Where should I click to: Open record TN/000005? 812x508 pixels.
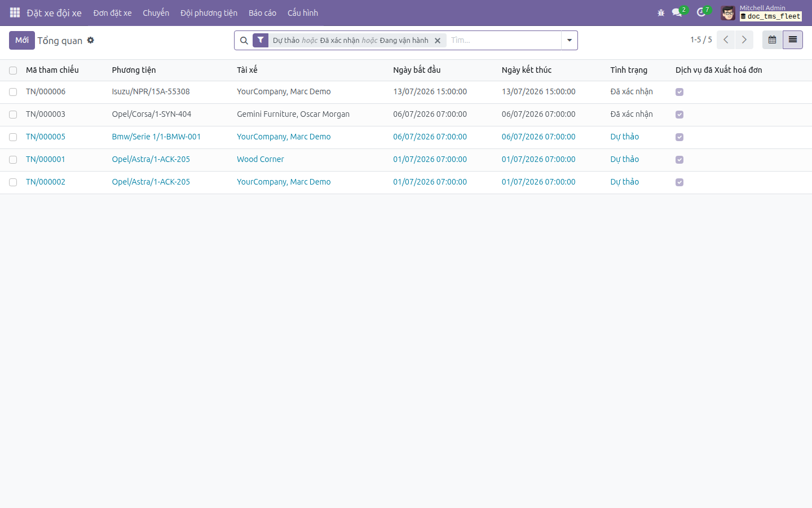46,137
